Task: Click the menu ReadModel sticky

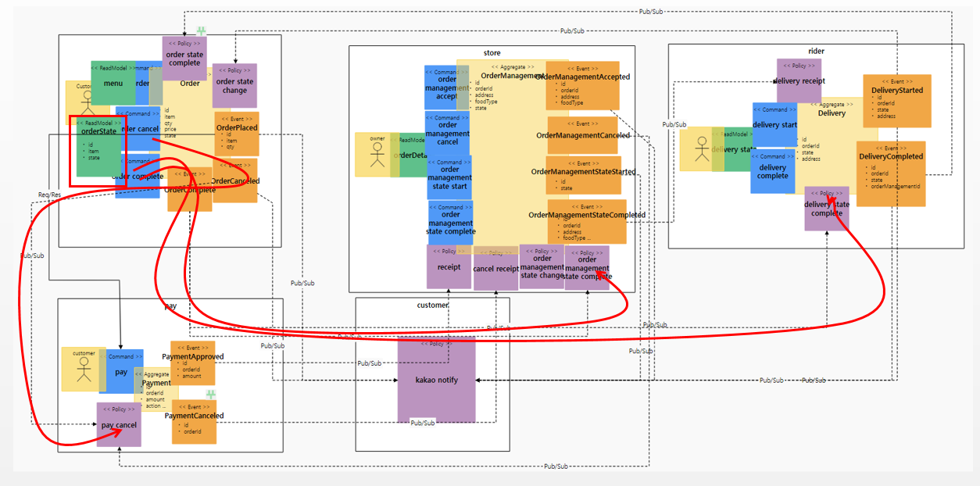Action: click(x=113, y=83)
